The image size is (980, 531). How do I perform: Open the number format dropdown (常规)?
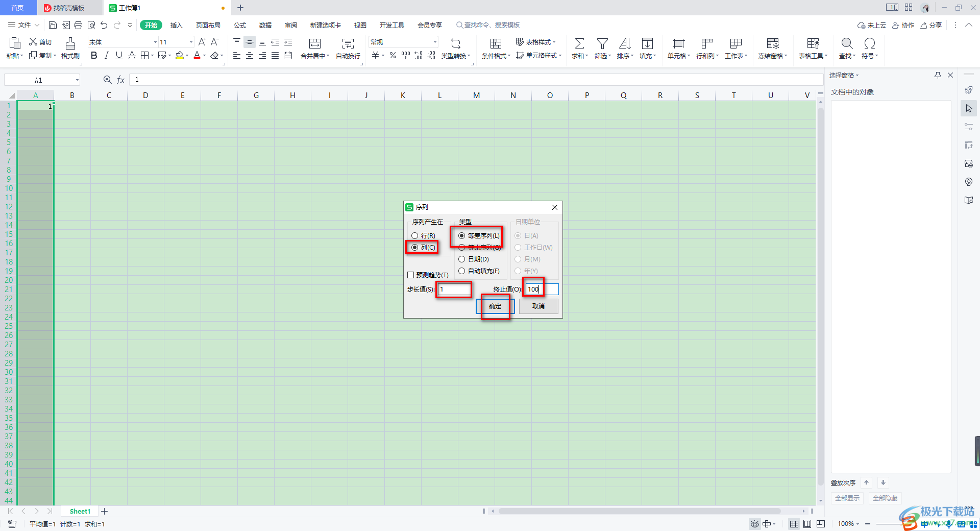pos(435,42)
